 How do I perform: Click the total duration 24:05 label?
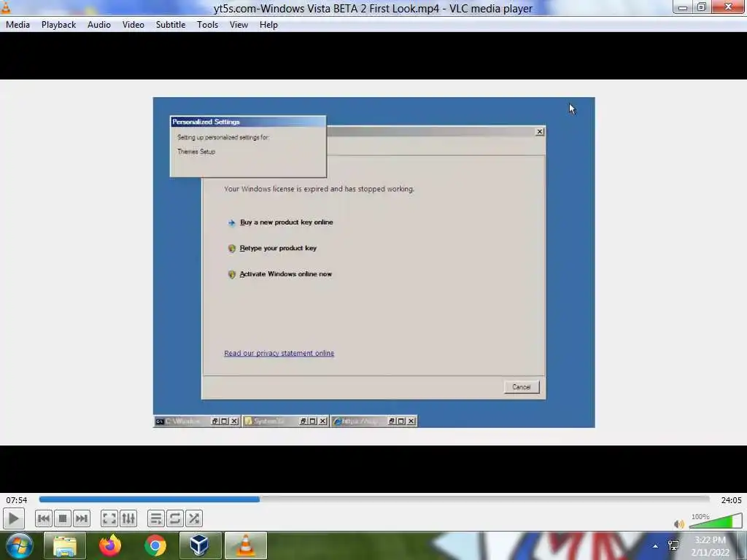[x=731, y=500]
